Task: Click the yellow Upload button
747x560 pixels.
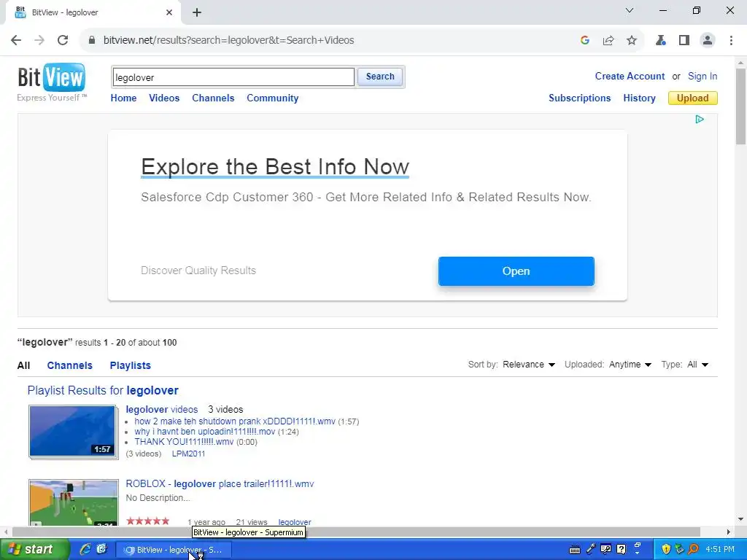Action: (x=693, y=98)
